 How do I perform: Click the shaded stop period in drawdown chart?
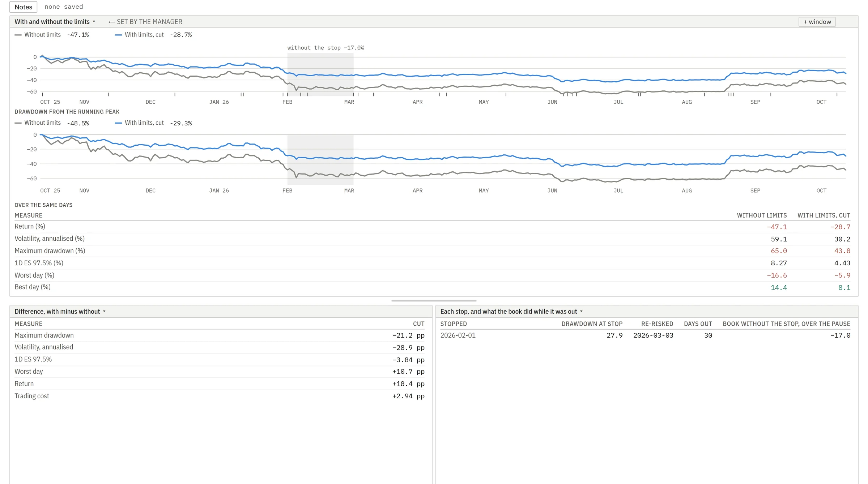320,160
